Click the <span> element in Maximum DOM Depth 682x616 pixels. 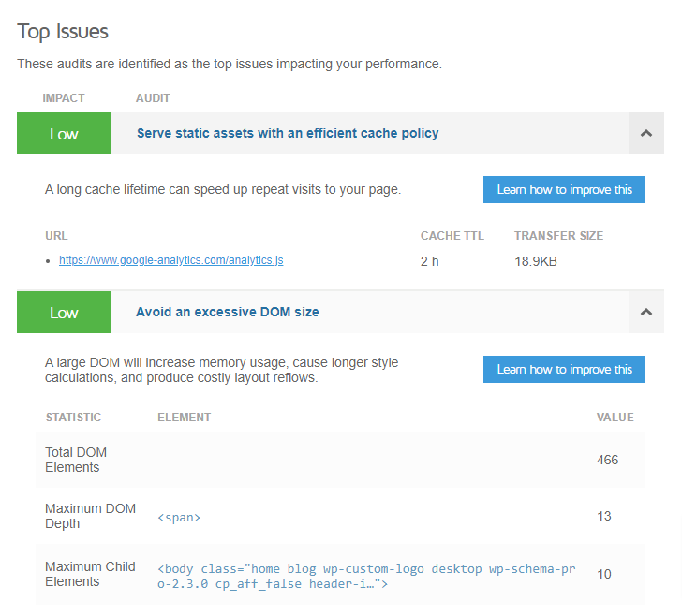point(179,517)
